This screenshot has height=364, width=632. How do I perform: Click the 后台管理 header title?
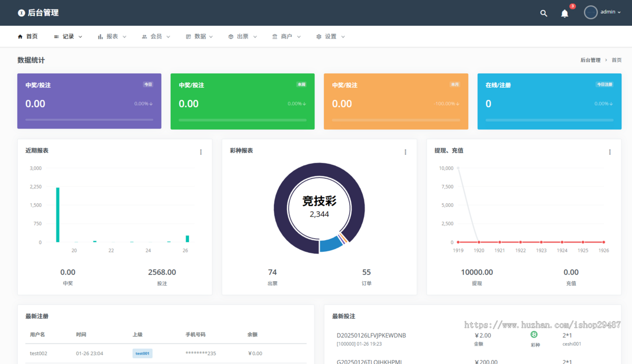[x=43, y=13]
